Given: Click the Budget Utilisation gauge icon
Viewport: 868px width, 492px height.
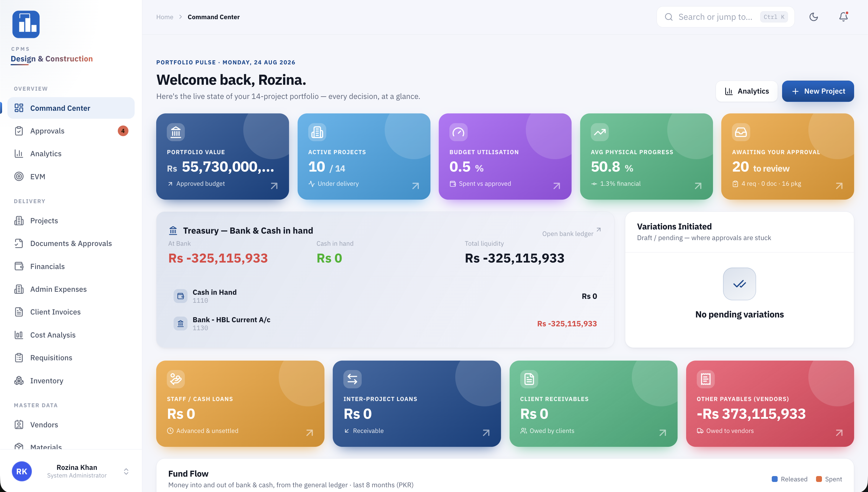Looking at the screenshot, I should [x=458, y=132].
